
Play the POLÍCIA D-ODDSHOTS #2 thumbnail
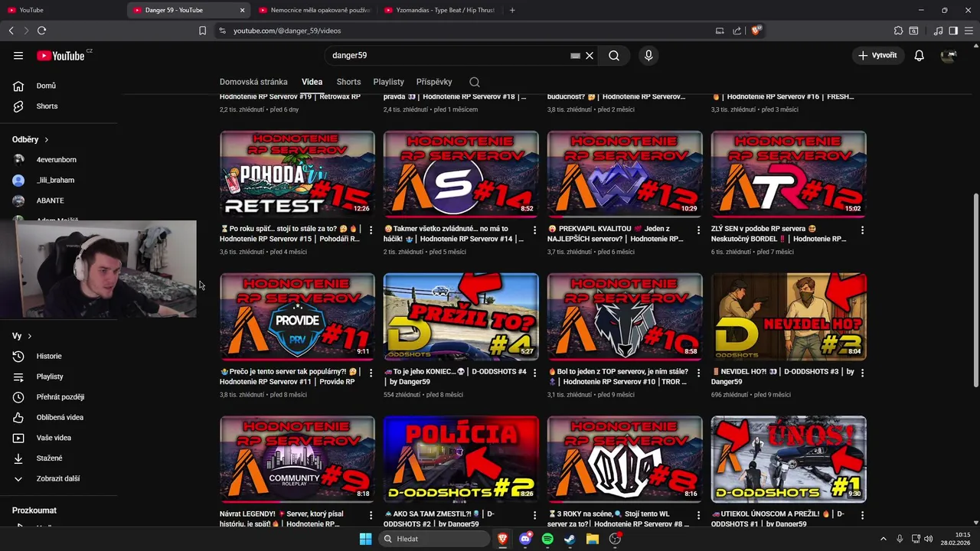461,459
